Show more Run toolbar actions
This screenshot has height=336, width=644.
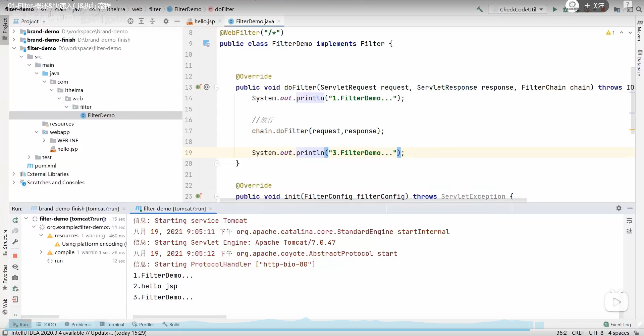pyautogui.click(x=15, y=315)
